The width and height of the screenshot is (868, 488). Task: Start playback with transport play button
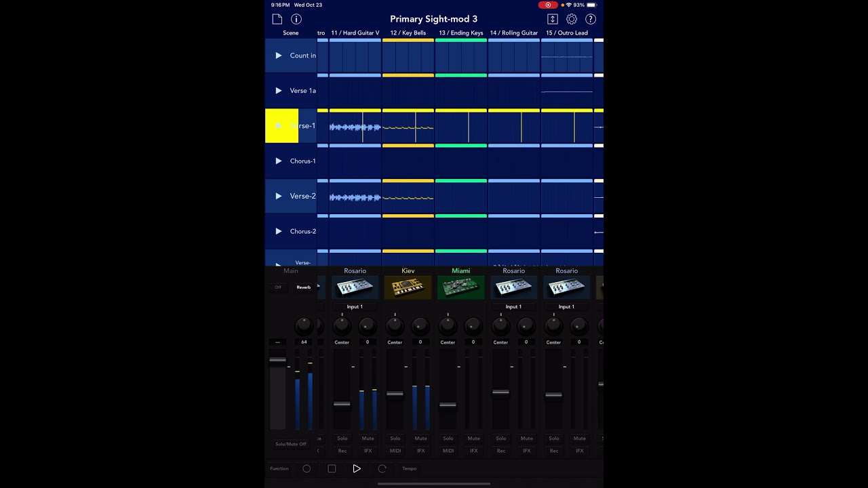[357, 468]
